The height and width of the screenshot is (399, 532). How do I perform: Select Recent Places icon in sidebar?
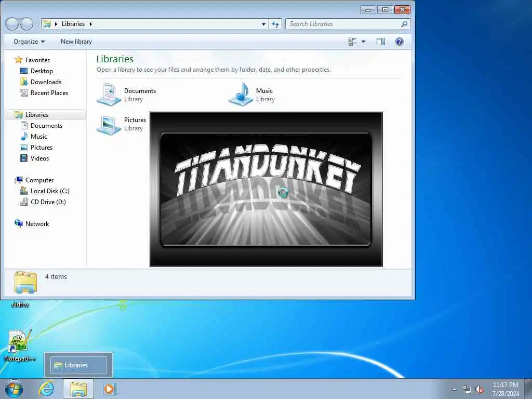pos(24,92)
